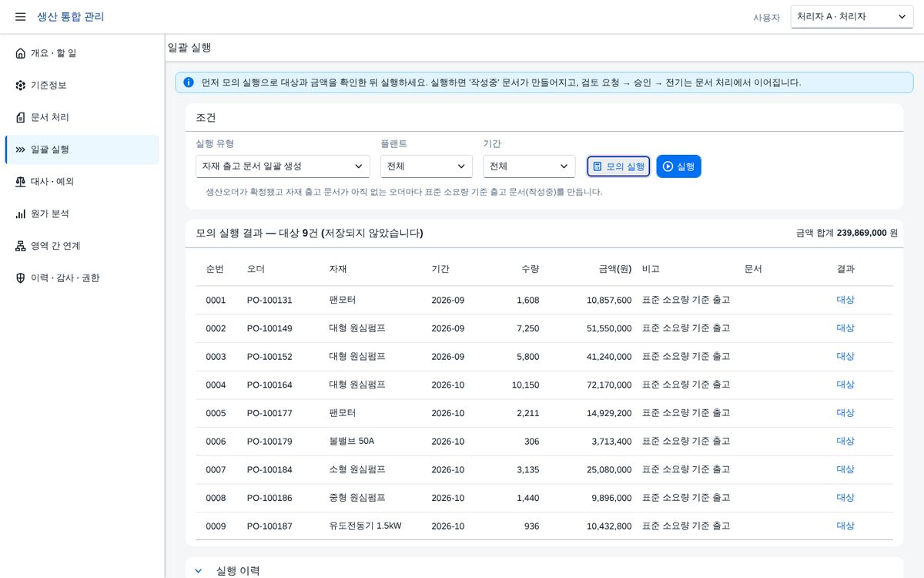Image resolution: width=924 pixels, height=578 pixels.
Task: Open the 기간 dropdown
Action: tap(529, 166)
